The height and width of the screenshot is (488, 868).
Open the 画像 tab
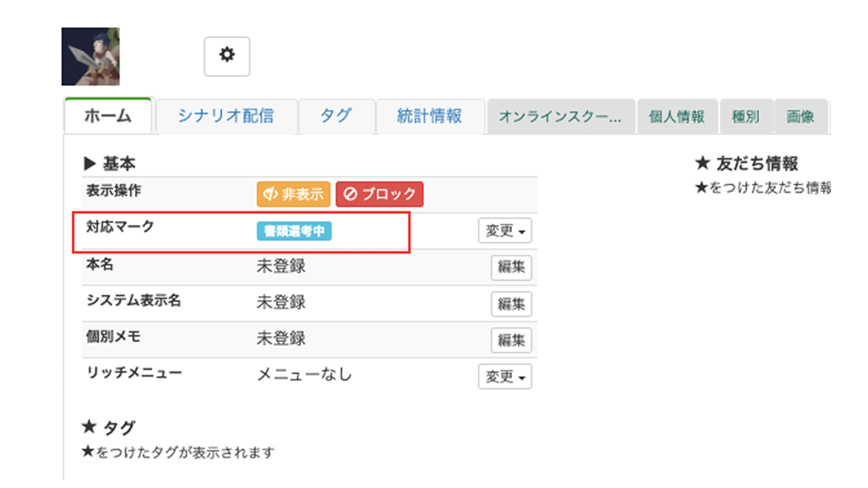pos(800,117)
